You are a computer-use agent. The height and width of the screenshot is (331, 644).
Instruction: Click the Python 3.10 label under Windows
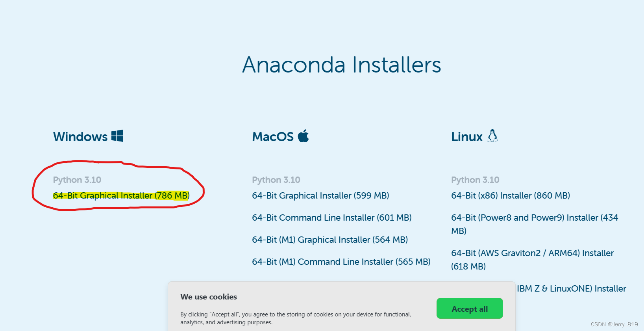[x=77, y=180]
